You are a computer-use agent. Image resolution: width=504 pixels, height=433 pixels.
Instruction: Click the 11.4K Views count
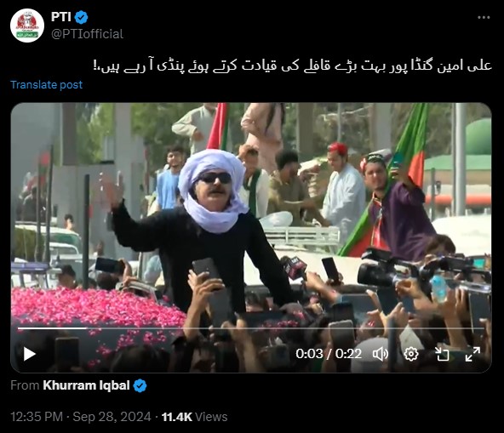tap(194, 417)
